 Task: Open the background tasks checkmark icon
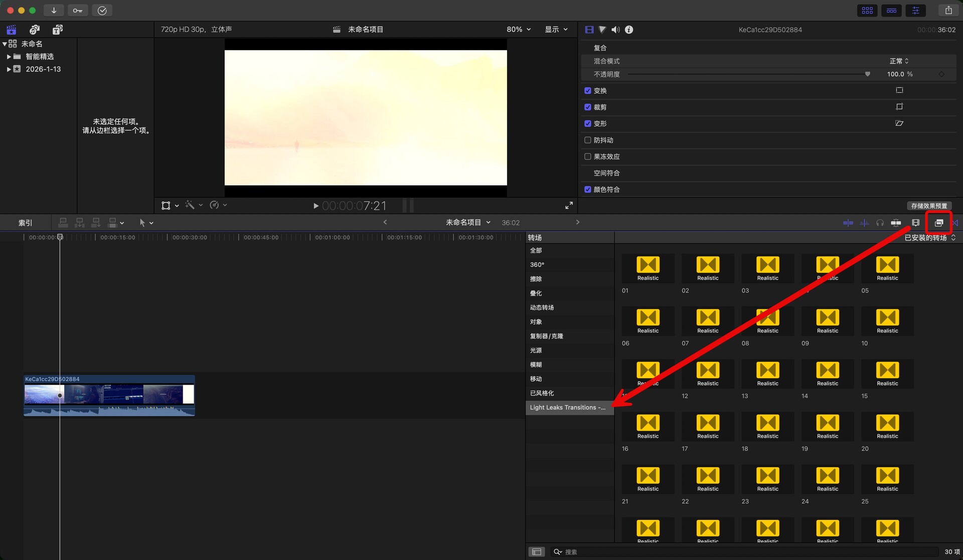[102, 10]
